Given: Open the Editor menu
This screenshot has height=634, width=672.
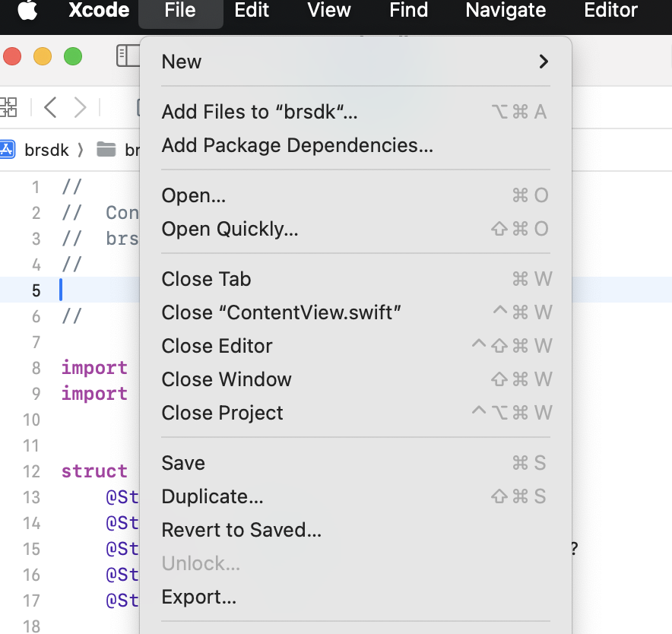Looking at the screenshot, I should pos(610,9).
